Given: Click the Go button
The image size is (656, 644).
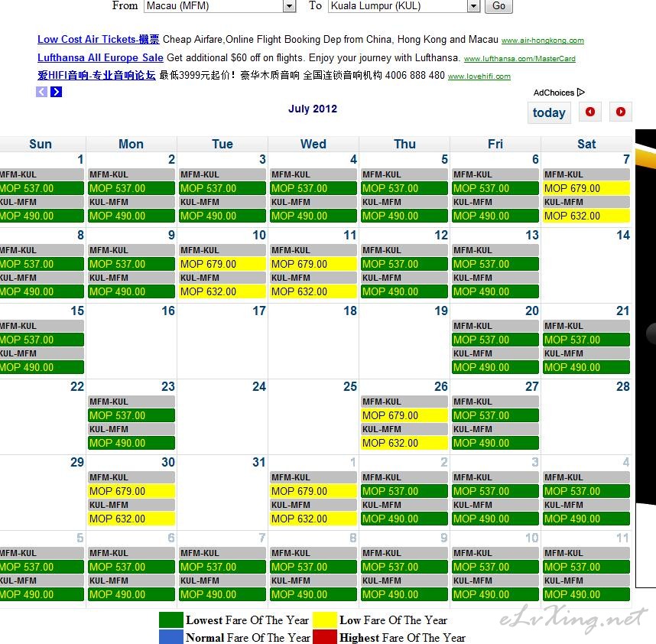Looking at the screenshot, I should pyautogui.click(x=498, y=6).
